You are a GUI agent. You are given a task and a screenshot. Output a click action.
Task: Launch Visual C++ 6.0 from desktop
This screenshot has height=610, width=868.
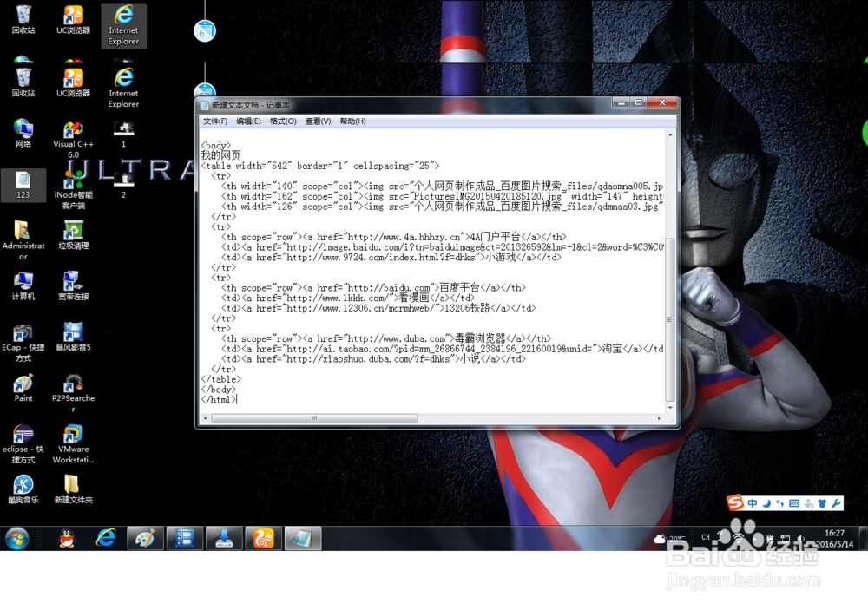[x=73, y=139]
